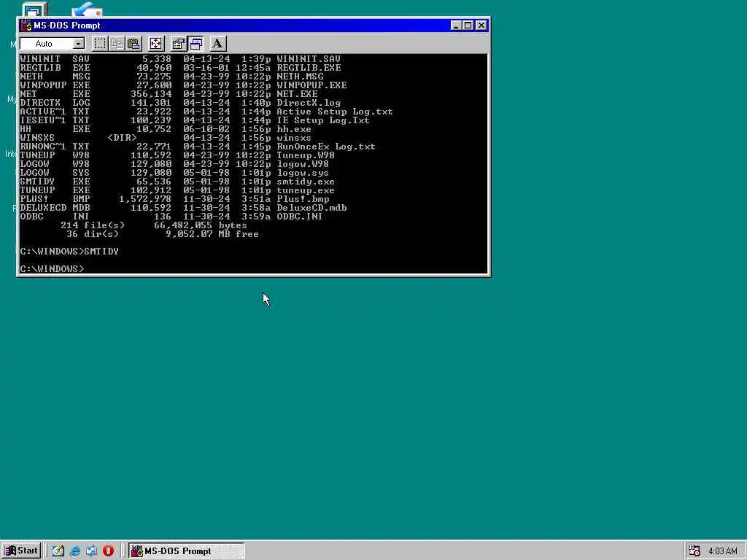Switch to Full screen using four-arrow icon
Image resolution: width=747 pixels, height=560 pixels.
pos(156,44)
